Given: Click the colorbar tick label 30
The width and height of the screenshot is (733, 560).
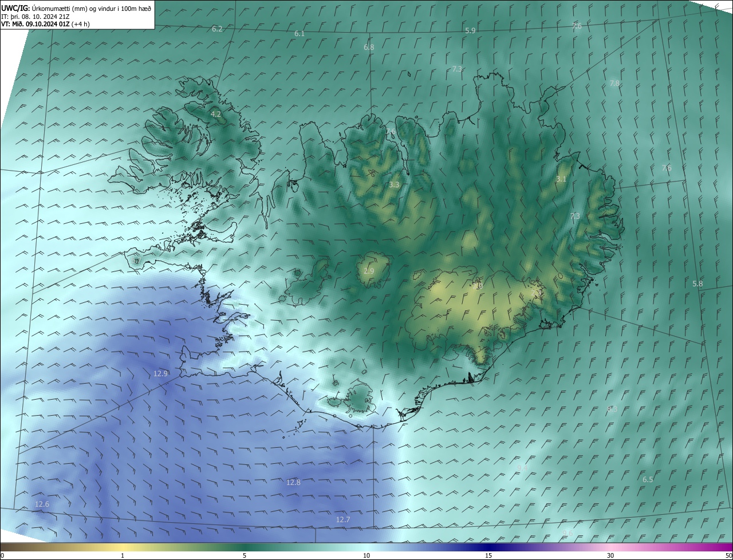Looking at the screenshot, I should coord(610,555).
